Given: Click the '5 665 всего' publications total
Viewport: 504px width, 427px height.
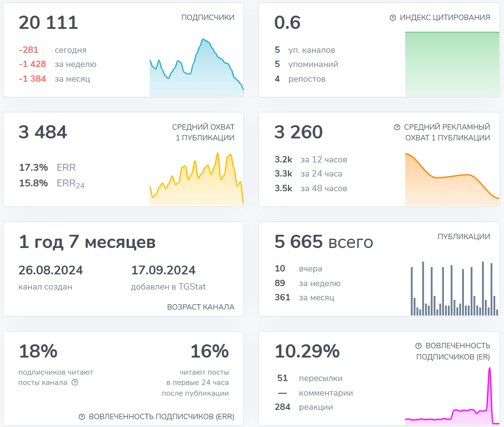Looking at the screenshot, I should click(324, 242).
